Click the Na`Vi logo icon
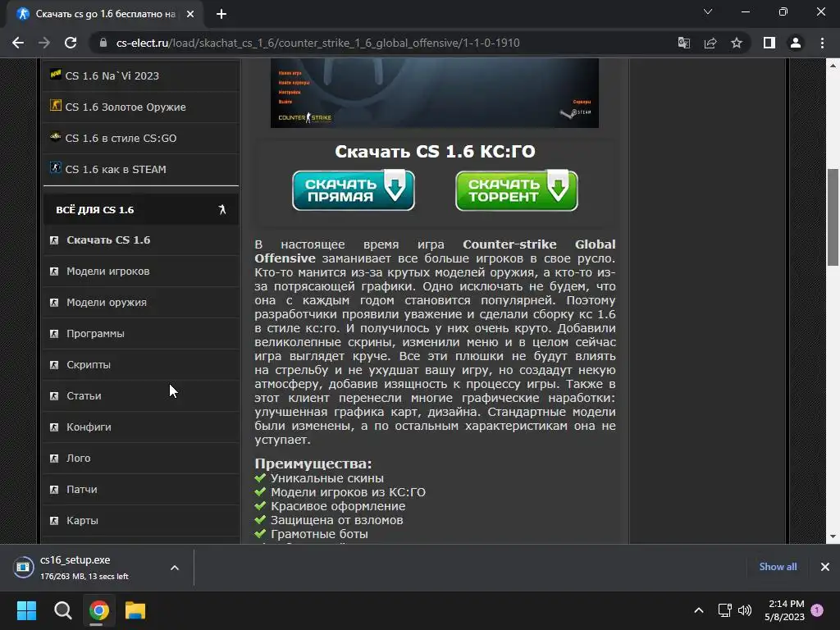 pyautogui.click(x=55, y=74)
